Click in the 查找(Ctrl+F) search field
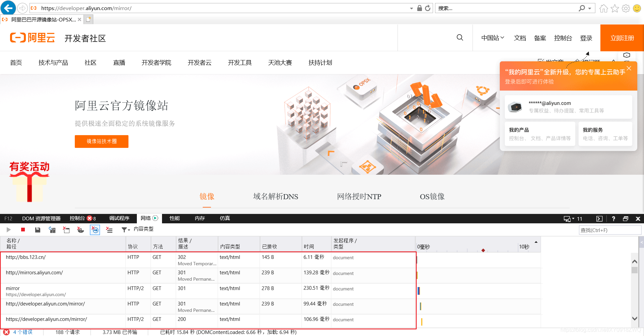This screenshot has height=336, width=644. click(610, 230)
